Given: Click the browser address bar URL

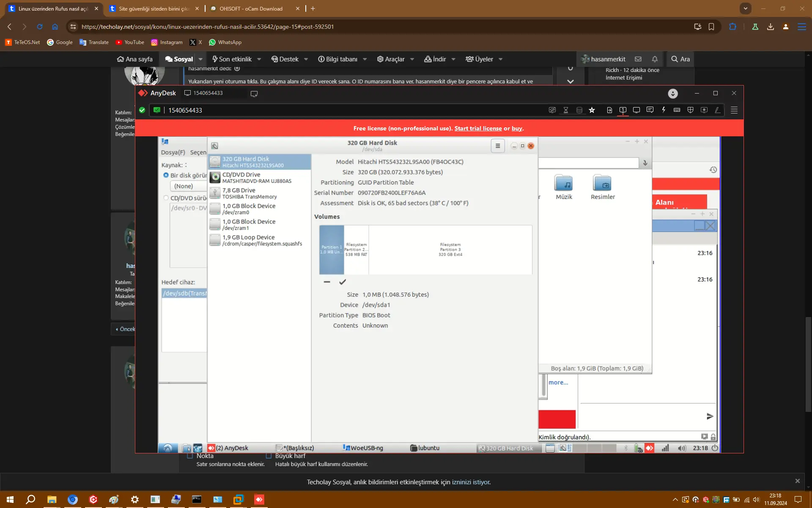Looking at the screenshot, I should 208,27.
